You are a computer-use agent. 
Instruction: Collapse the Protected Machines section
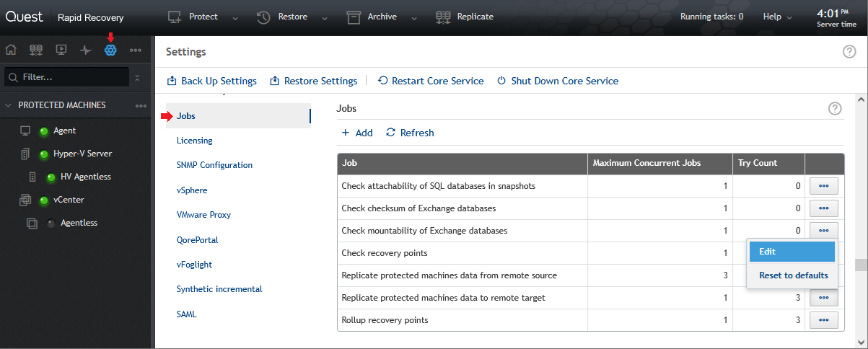pyautogui.click(x=9, y=105)
